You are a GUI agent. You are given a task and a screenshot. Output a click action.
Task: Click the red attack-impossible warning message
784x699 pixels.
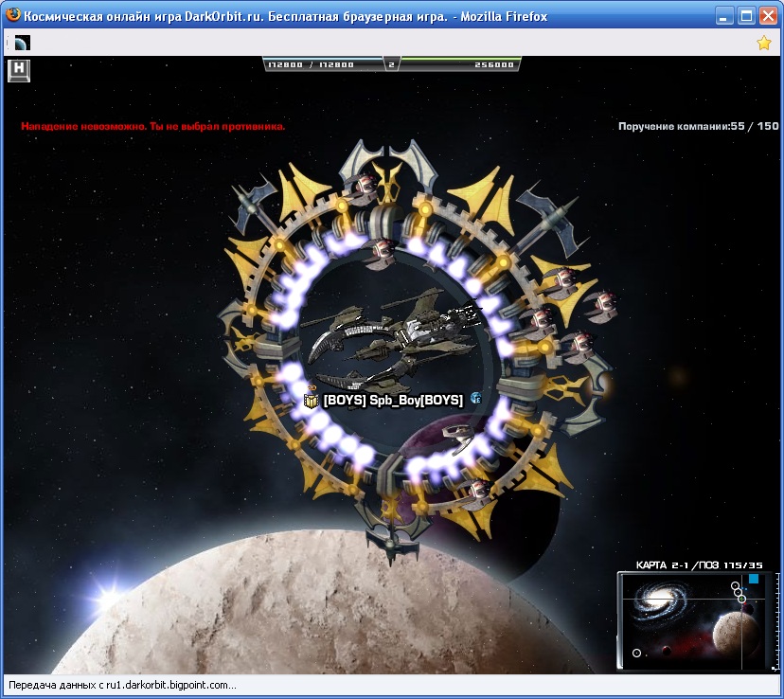click(x=153, y=126)
